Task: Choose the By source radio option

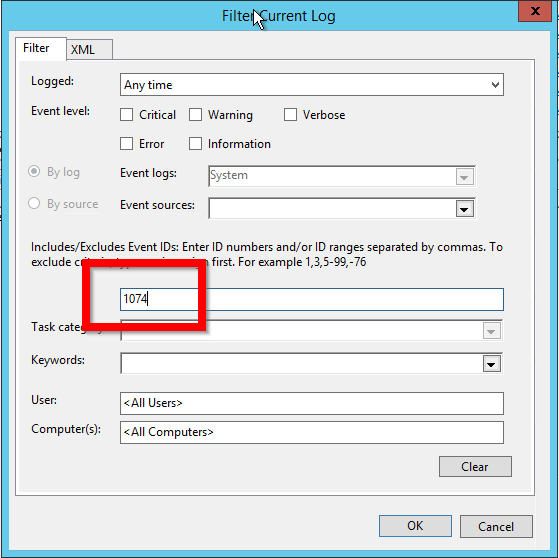Action: point(34,203)
